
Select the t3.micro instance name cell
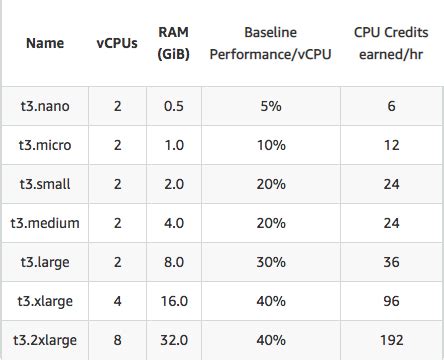pyautogui.click(x=45, y=145)
